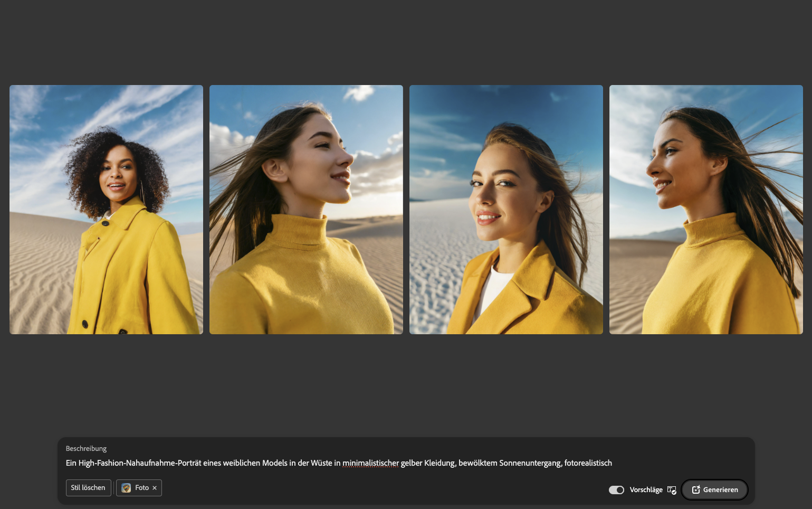The width and height of the screenshot is (812, 509).
Task: Click the Generieren button
Action: click(714, 489)
